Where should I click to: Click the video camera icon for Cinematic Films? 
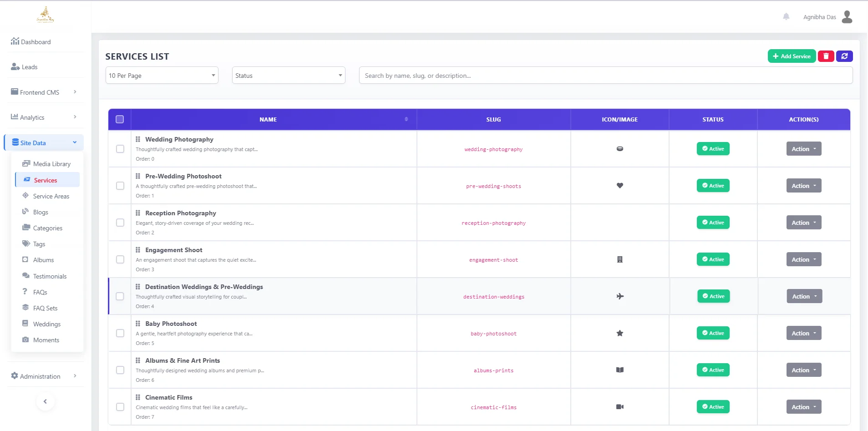click(x=619, y=407)
